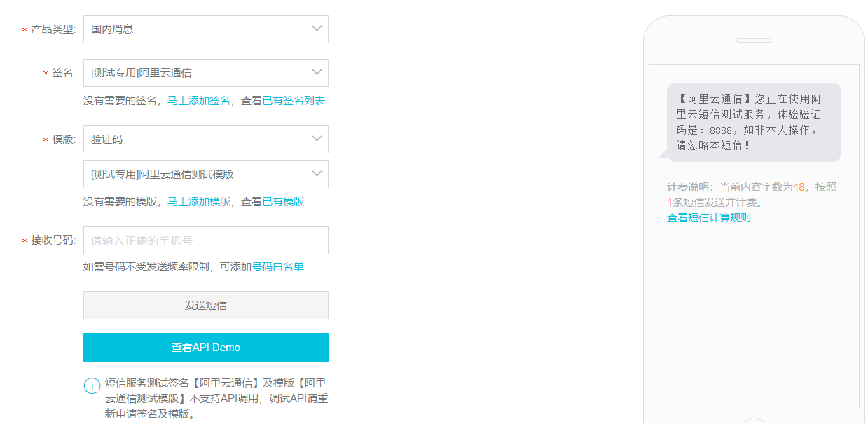The image size is (868, 447).
Task: Click the SMS preview message bubble
Action: pyautogui.click(x=753, y=122)
